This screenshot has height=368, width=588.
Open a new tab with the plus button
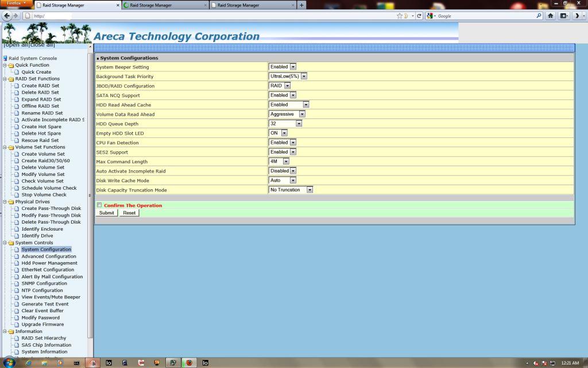302,5
